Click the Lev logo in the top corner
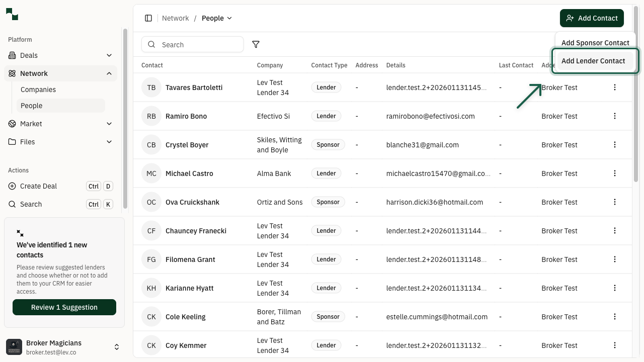 pyautogui.click(x=12, y=14)
